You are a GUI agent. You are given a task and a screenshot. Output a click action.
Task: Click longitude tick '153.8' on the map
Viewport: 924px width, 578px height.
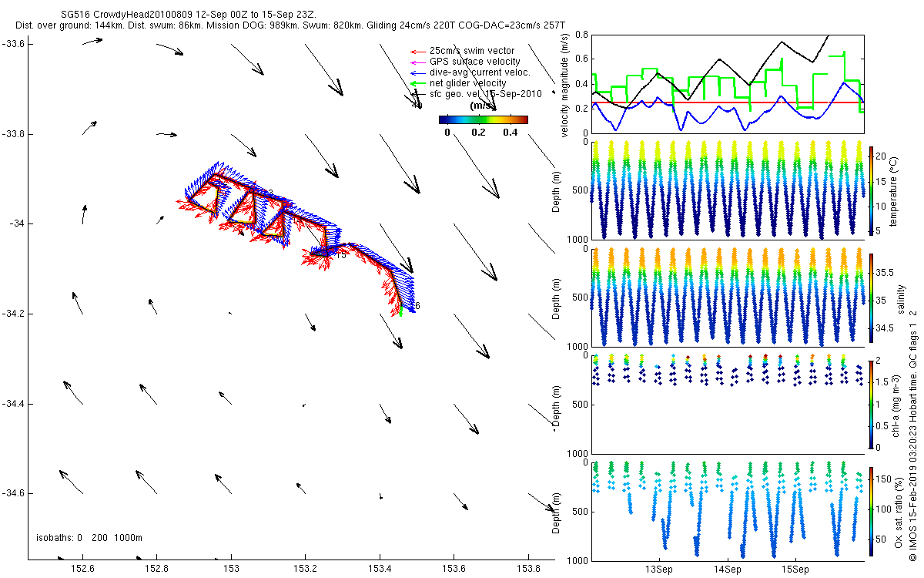[x=528, y=569]
